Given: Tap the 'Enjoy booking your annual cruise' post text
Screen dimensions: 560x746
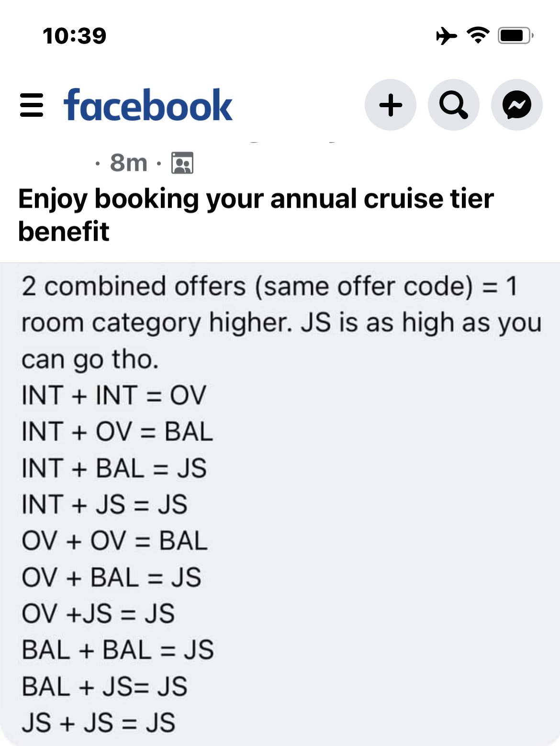Looking at the screenshot, I should [x=256, y=215].
